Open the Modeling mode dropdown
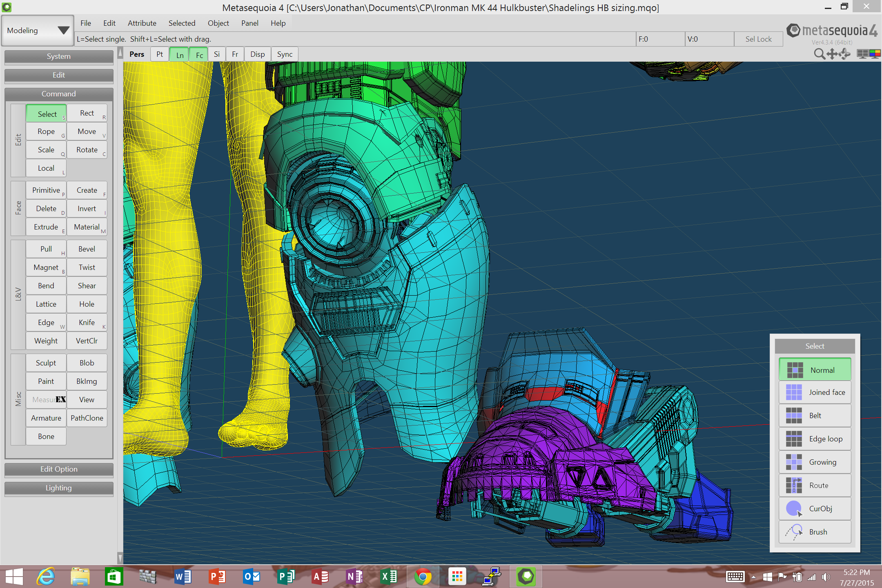882x588 pixels. 38,30
